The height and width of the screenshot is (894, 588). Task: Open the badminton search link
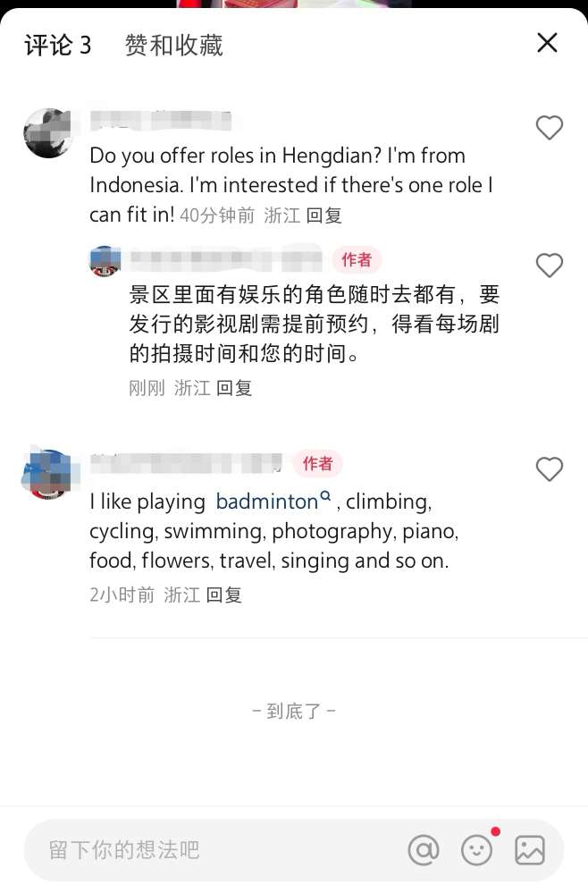(x=266, y=502)
